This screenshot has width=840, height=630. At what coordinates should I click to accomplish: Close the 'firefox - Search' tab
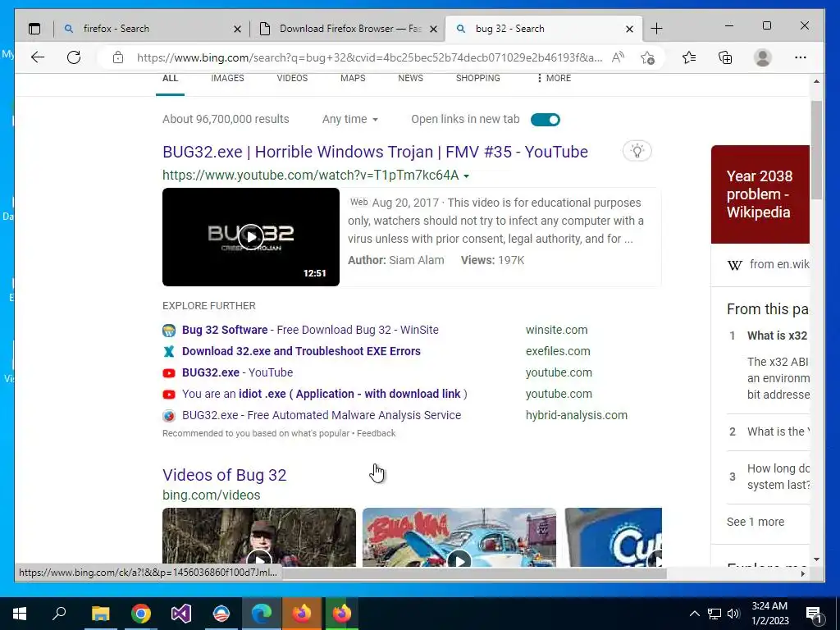(237, 29)
